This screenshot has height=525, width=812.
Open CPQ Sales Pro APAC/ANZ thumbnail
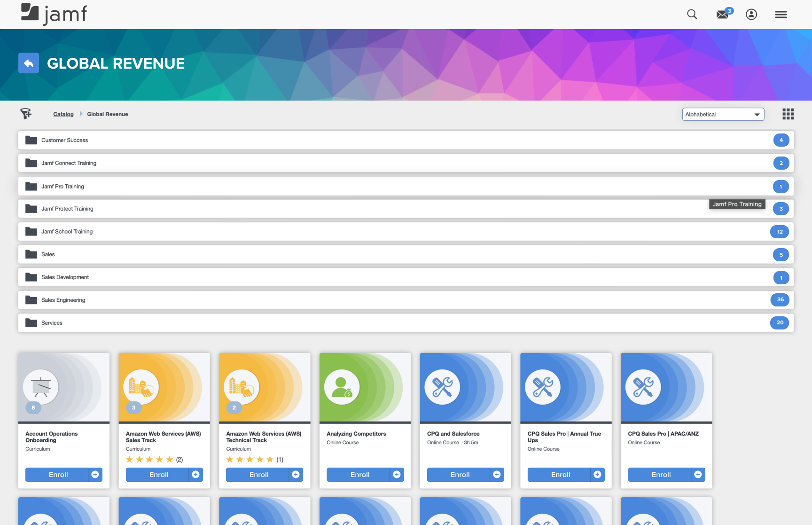tap(666, 388)
